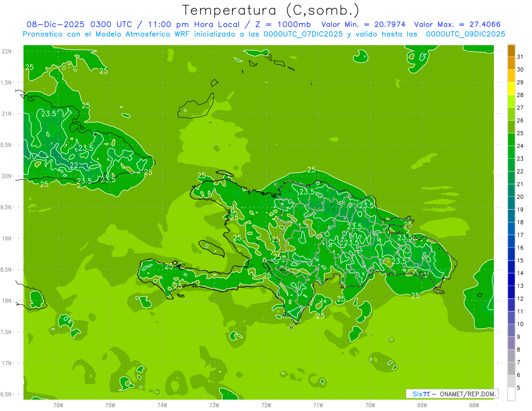Click the '24' value on the color scale
This screenshot has height=411, width=532.
520,146
